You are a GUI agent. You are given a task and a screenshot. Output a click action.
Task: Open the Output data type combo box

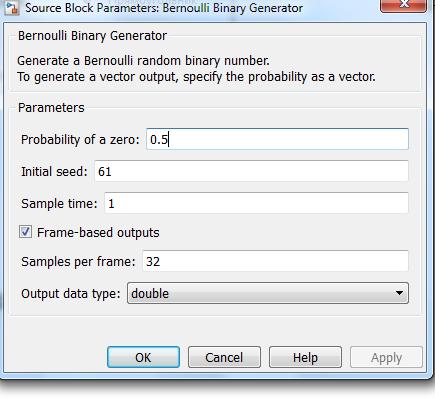tap(268, 293)
